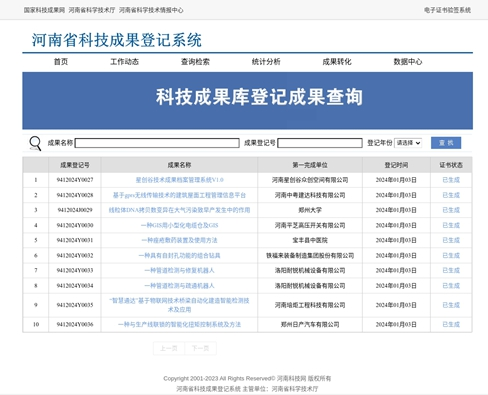Open the 成果转化 menu item
488x395 pixels.
point(337,62)
